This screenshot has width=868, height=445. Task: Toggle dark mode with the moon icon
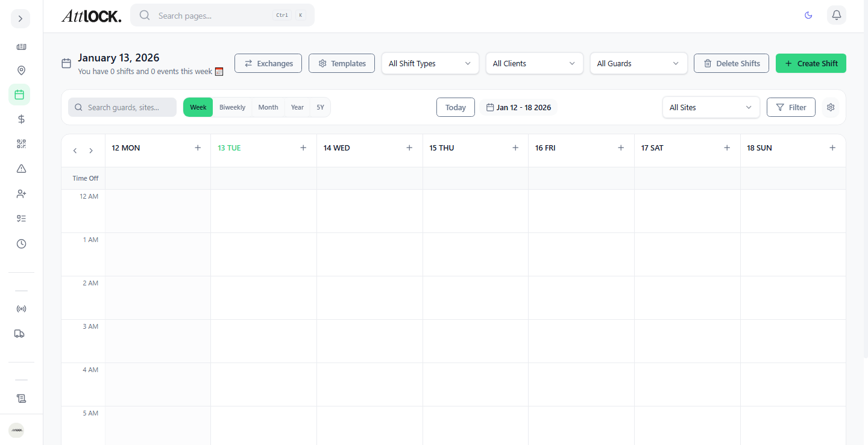coord(808,15)
